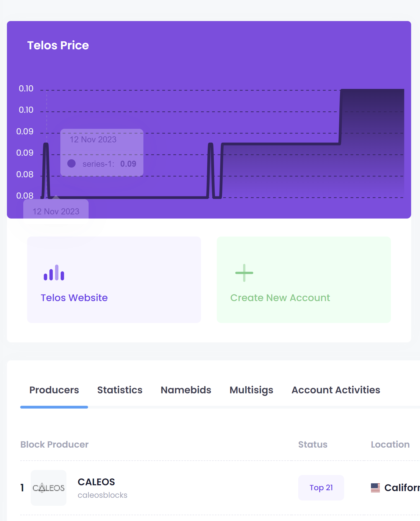Click the Status column header
The image size is (420, 521).
[x=313, y=445]
